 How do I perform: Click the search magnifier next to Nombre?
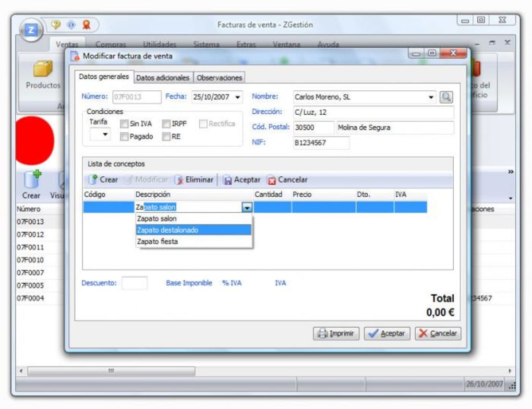click(x=446, y=97)
